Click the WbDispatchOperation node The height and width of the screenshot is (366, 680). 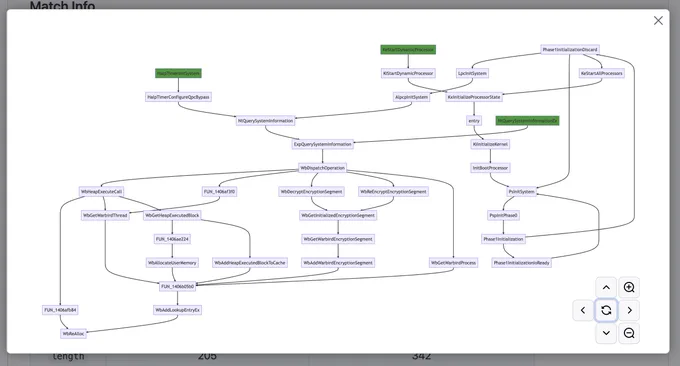[323, 168]
